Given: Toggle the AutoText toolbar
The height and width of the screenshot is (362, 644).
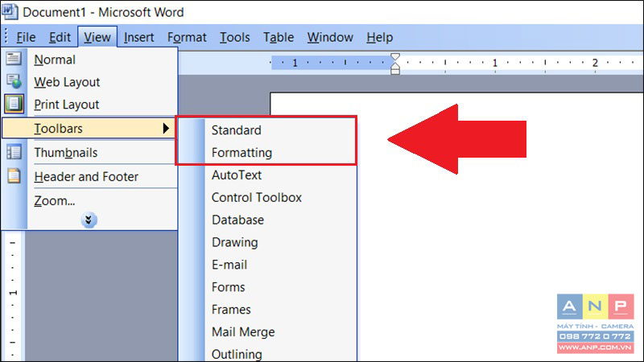Looking at the screenshot, I should (x=267, y=175).
